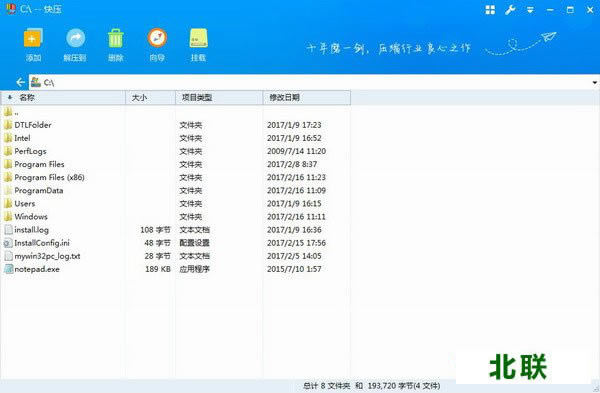Click the "notepad.exe" file name
The width and height of the screenshot is (600, 393).
click(37, 269)
